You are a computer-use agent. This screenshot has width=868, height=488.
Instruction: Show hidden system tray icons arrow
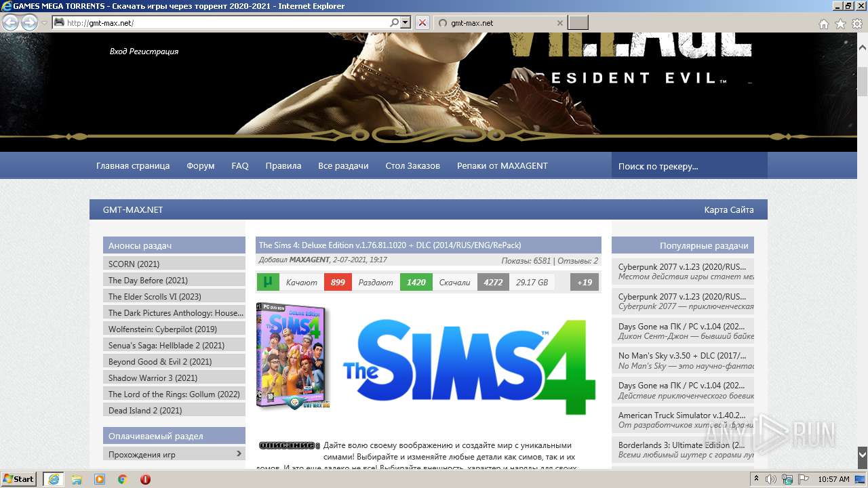tap(756, 479)
